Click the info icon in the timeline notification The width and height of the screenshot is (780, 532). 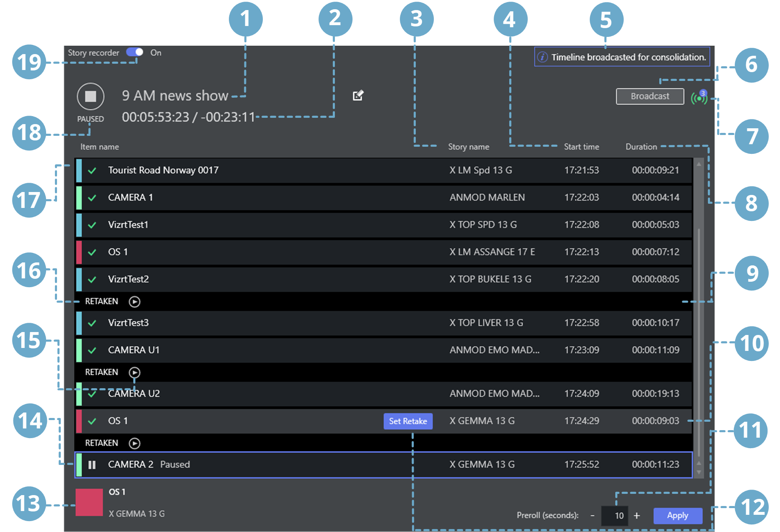tap(542, 57)
